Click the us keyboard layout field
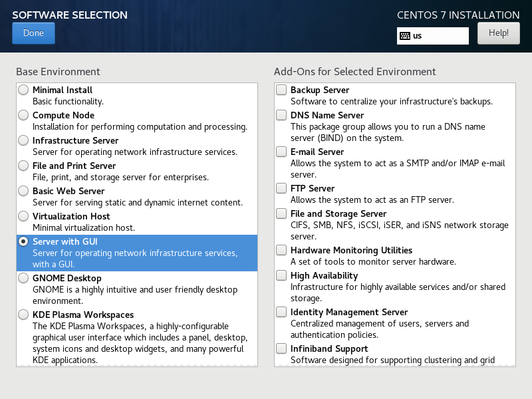 pos(439,36)
